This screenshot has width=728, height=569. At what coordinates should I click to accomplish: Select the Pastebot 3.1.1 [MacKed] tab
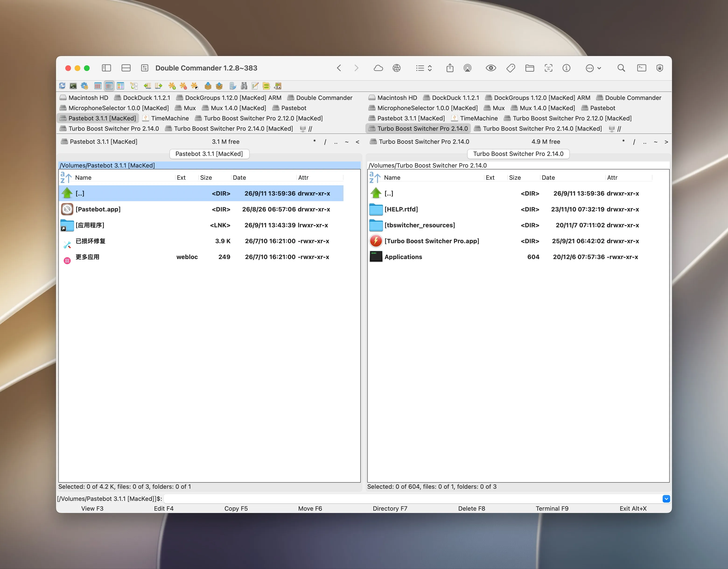[x=209, y=154]
